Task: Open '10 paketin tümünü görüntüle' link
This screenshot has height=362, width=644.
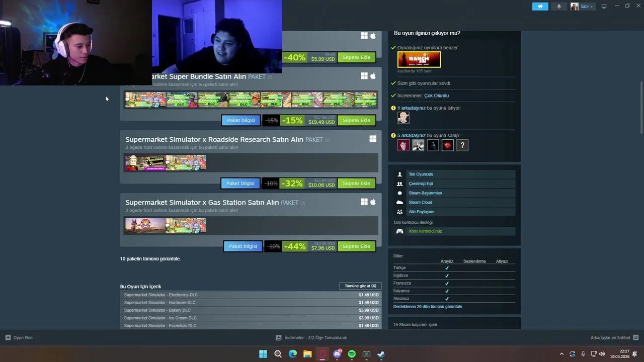Action: point(150,259)
